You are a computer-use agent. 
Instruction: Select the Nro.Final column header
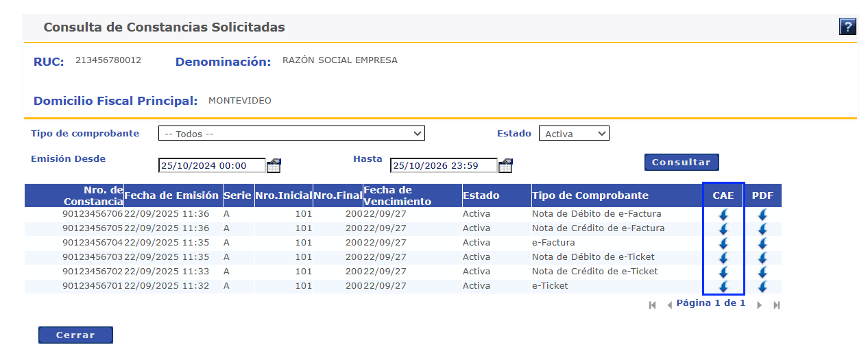(338, 195)
